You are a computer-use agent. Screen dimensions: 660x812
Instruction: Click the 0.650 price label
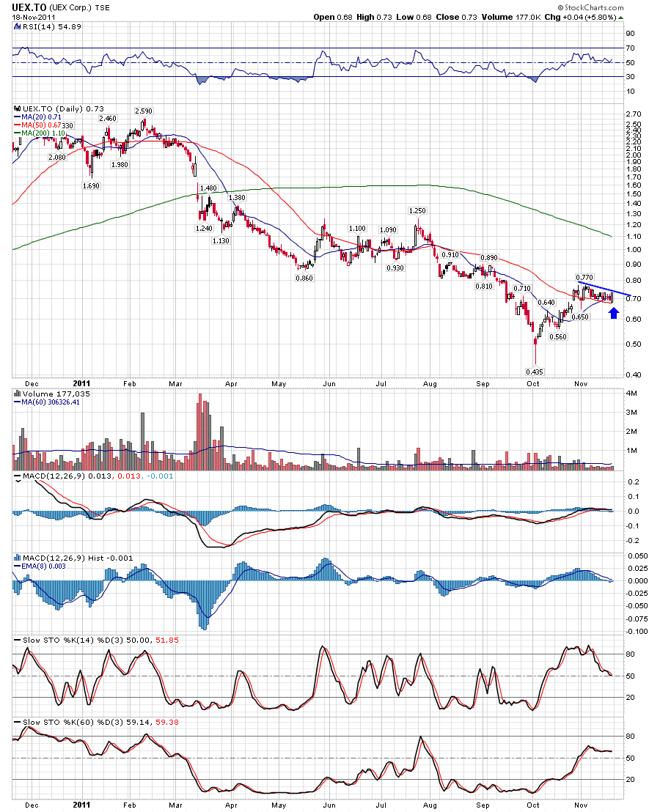580,317
